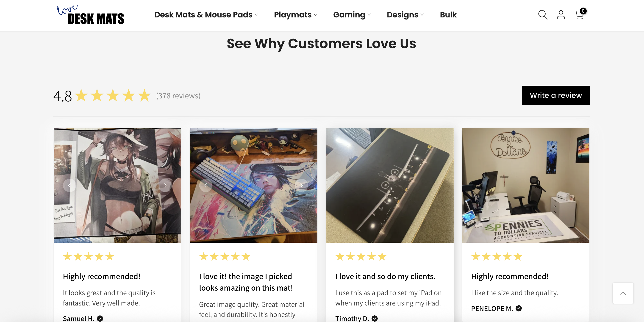Image resolution: width=644 pixels, height=322 pixels.
Task: Click the Write a review button
Action: tap(555, 95)
